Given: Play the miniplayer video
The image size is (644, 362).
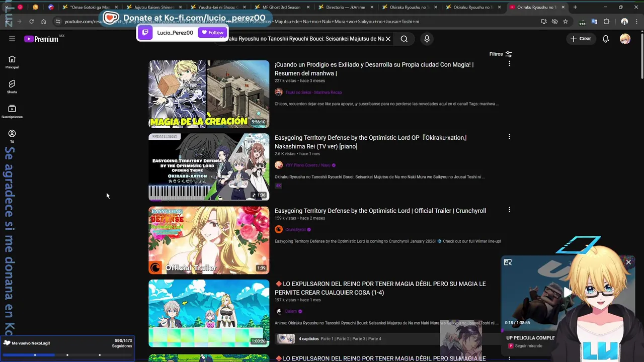Looking at the screenshot, I should coord(568,292).
